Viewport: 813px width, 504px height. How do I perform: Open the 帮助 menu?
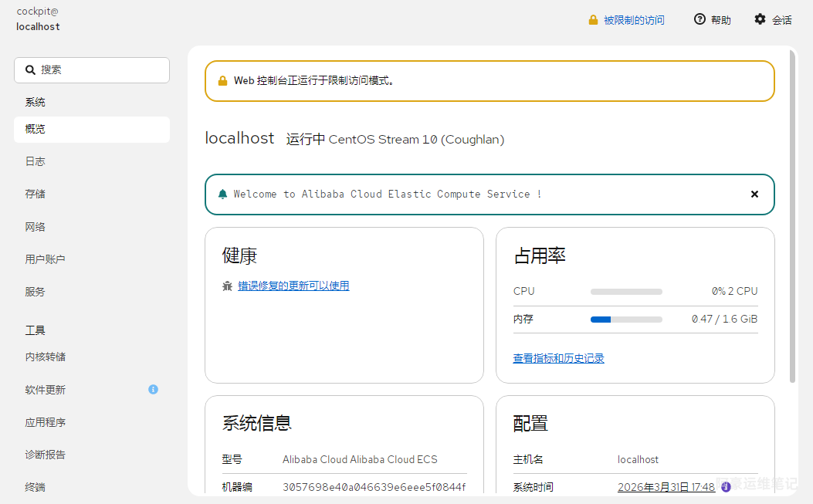click(x=713, y=20)
